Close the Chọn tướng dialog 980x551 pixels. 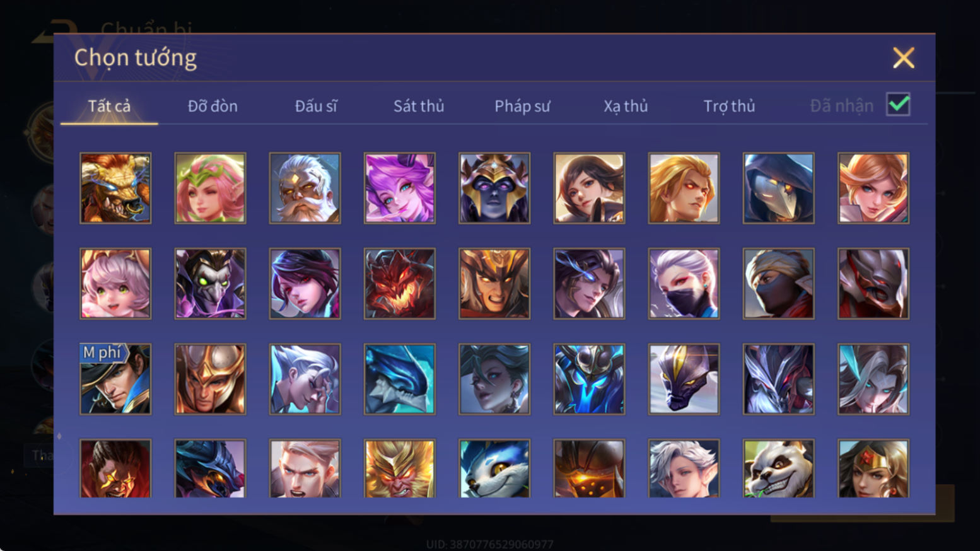pyautogui.click(x=904, y=58)
